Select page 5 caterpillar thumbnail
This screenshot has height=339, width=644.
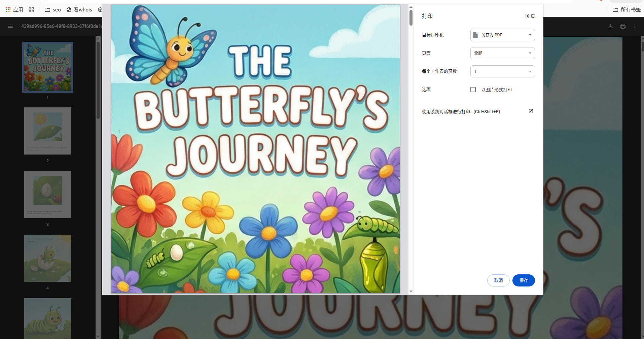48,318
